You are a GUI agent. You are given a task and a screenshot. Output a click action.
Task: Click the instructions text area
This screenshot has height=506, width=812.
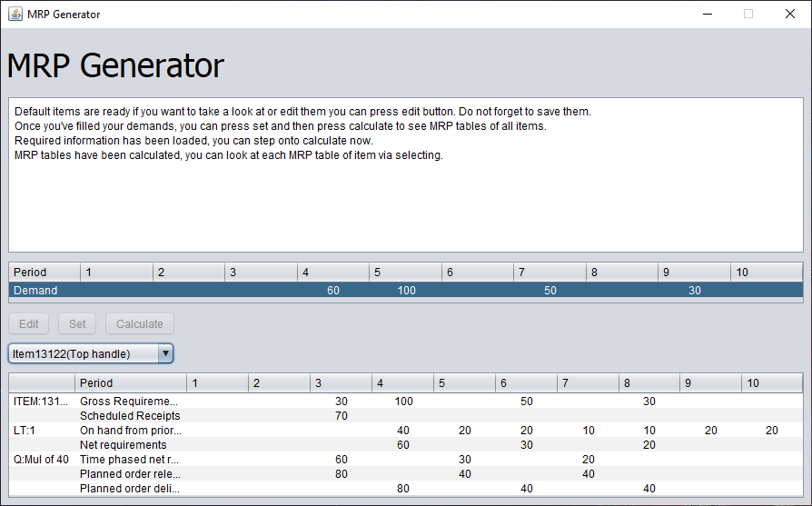[406, 175]
